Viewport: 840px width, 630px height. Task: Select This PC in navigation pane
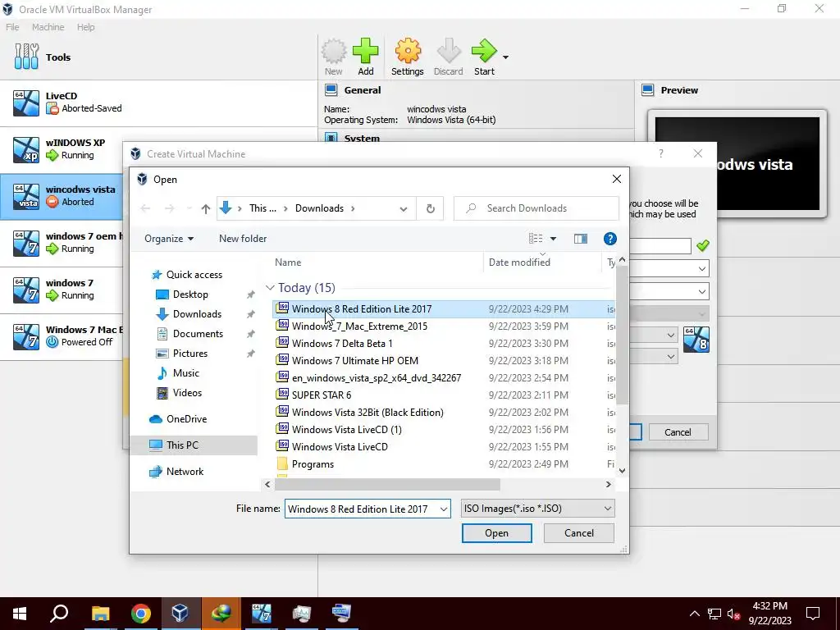194,445
